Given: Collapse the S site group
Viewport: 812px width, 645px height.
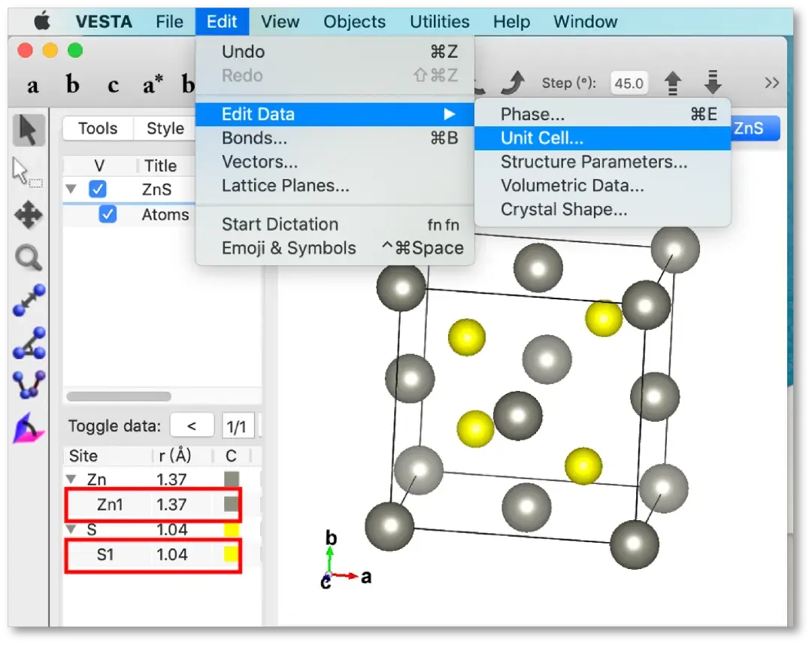Looking at the screenshot, I should [71, 529].
